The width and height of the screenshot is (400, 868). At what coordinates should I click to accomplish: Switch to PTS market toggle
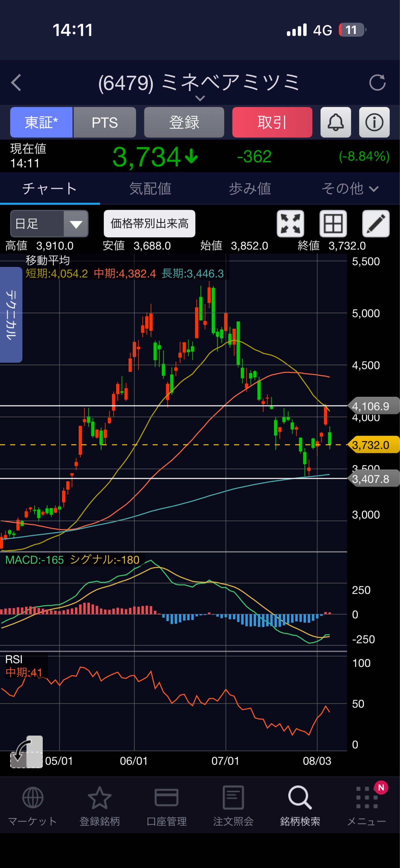pyautogui.click(x=105, y=122)
